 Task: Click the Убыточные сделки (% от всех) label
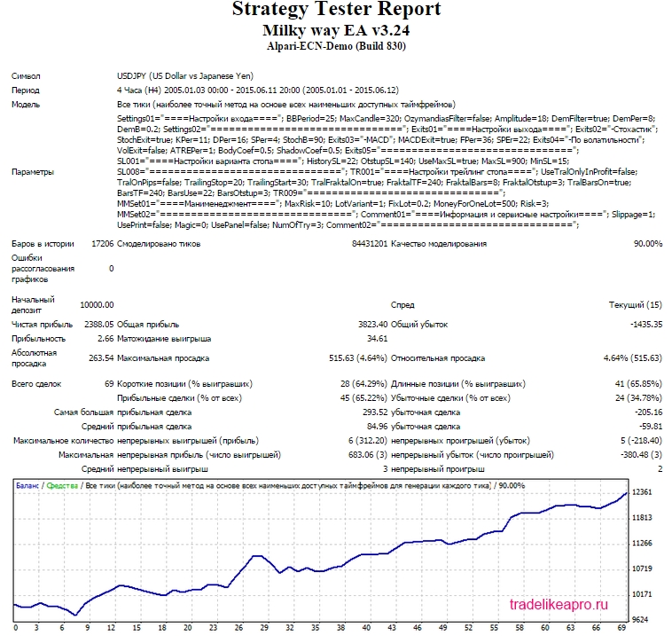451,398
